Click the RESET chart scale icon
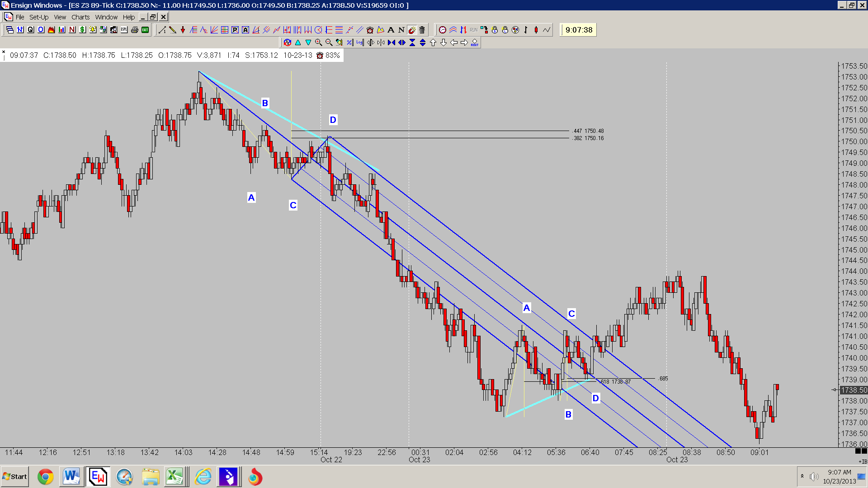The image size is (868, 488). [x=474, y=42]
